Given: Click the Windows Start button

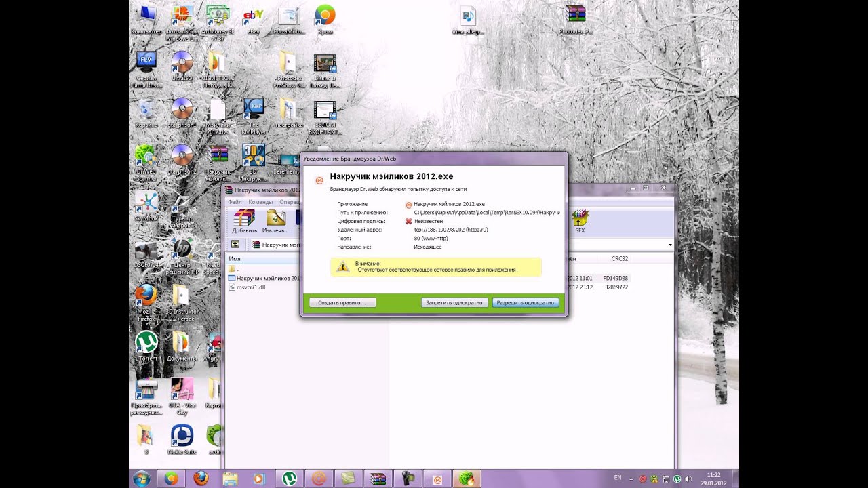Looking at the screenshot, I should point(142,479).
